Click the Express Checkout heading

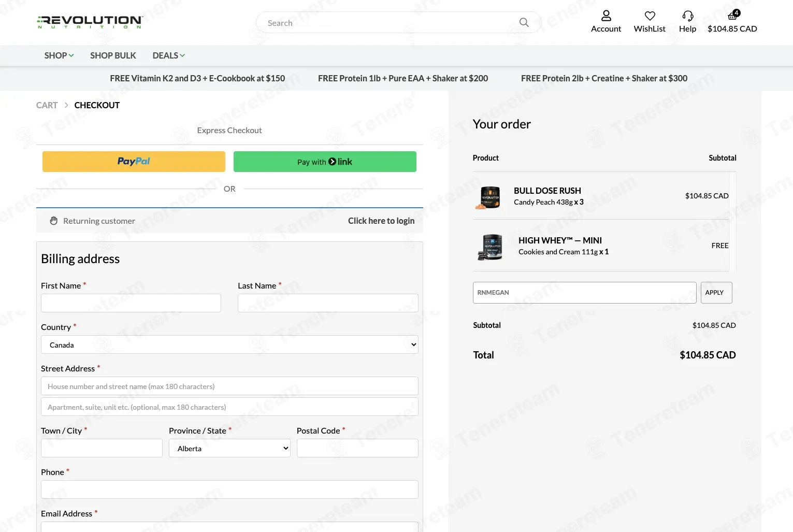pyautogui.click(x=229, y=131)
